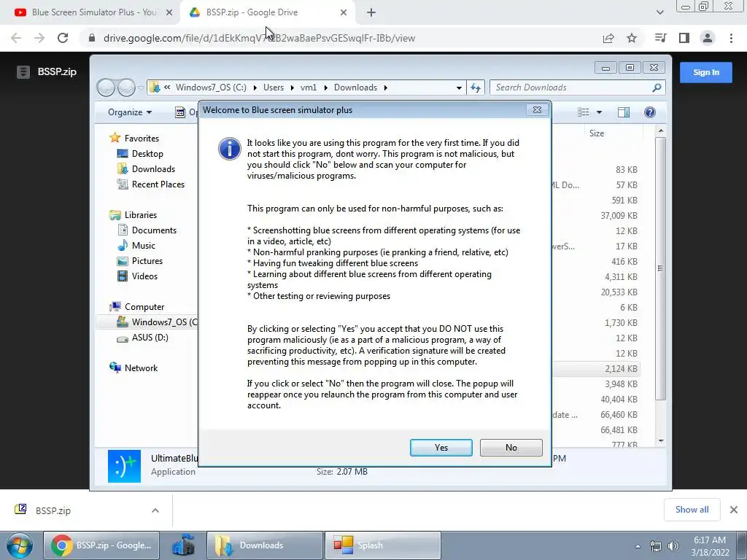Open the Chrome profile avatar
The height and width of the screenshot is (560, 747).
point(708,38)
